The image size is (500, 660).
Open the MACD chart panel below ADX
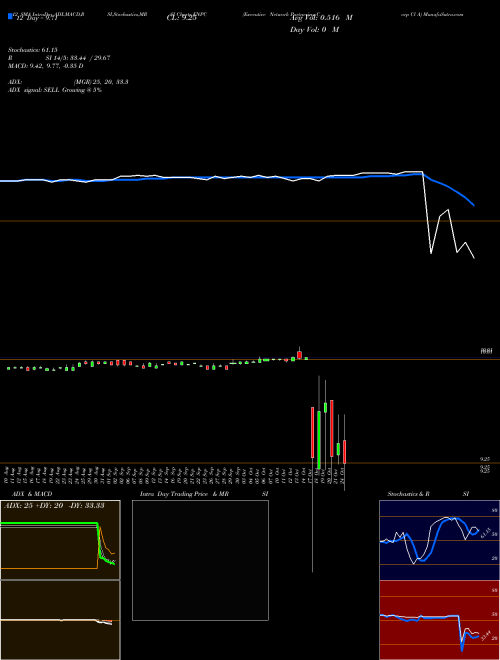tap(60, 620)
